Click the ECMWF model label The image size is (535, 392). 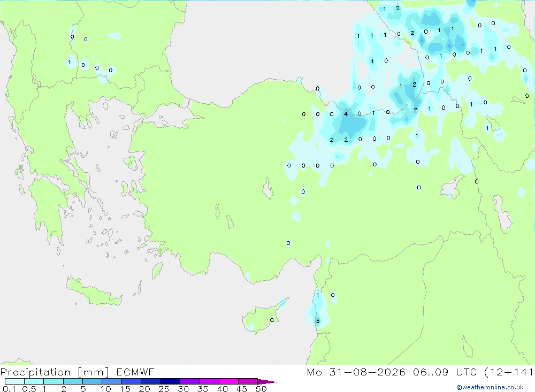click(x=135, y=372)
